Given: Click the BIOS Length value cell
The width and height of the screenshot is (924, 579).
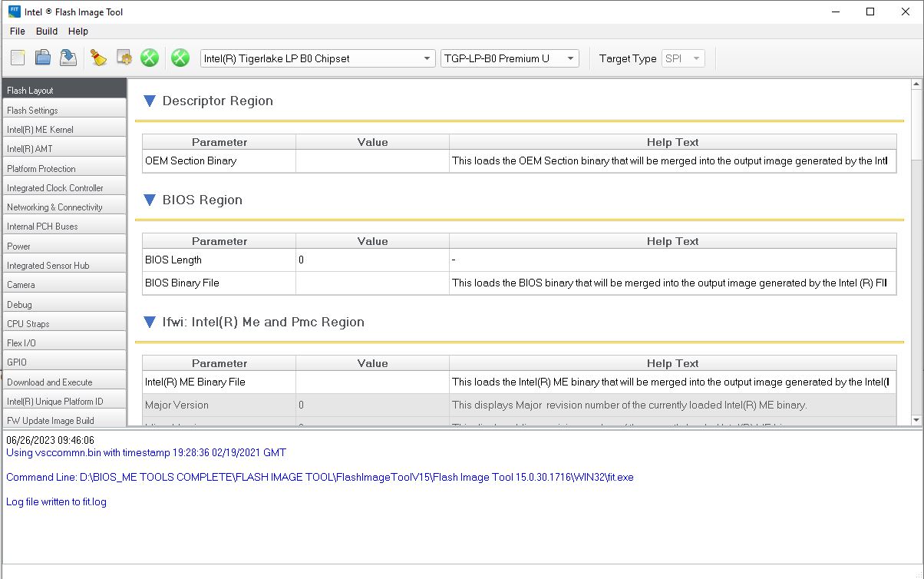Looking at the screenshot, I should [372, 260].
